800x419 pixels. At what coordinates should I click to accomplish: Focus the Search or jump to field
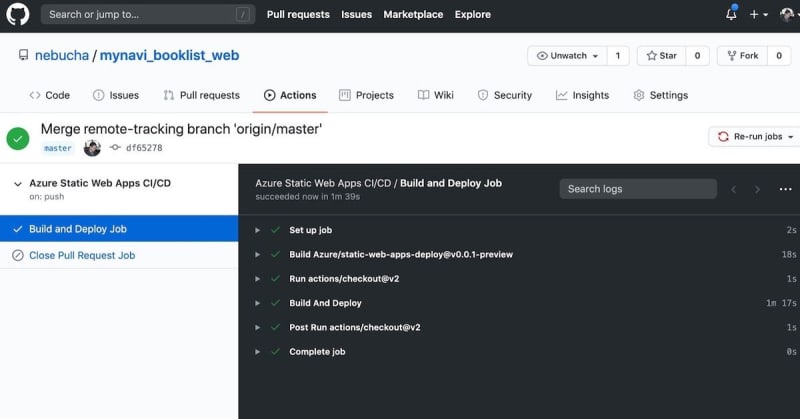tap(148, 14)
